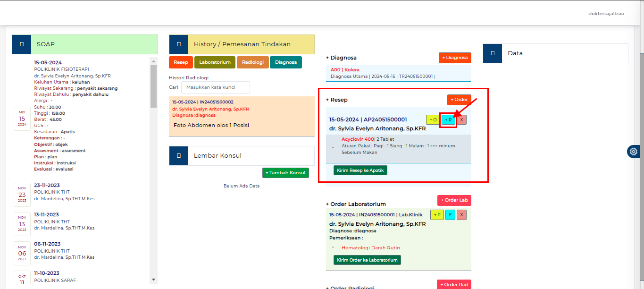Click the Lembar Konsul panel icon
This screenshot has width=644, height=289.
[x=178, y=156]
